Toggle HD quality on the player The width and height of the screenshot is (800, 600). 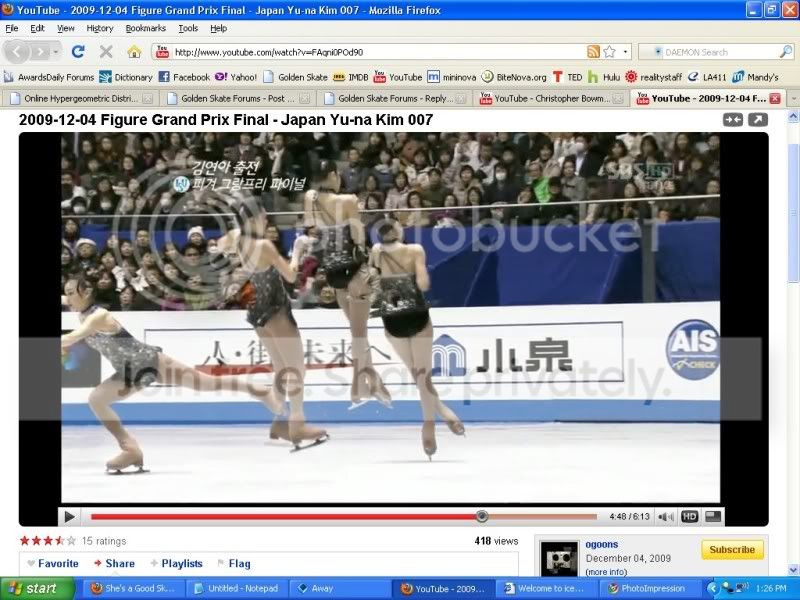tap(689, 517)
